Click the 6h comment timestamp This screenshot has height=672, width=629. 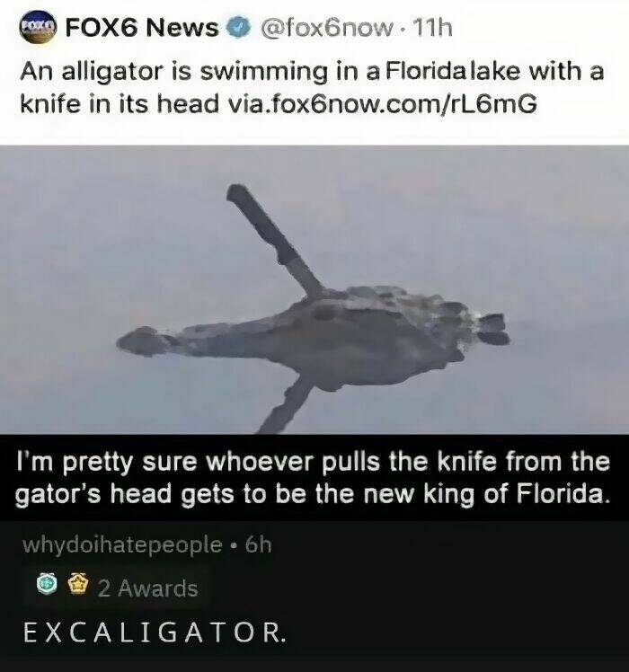(258, 544)
